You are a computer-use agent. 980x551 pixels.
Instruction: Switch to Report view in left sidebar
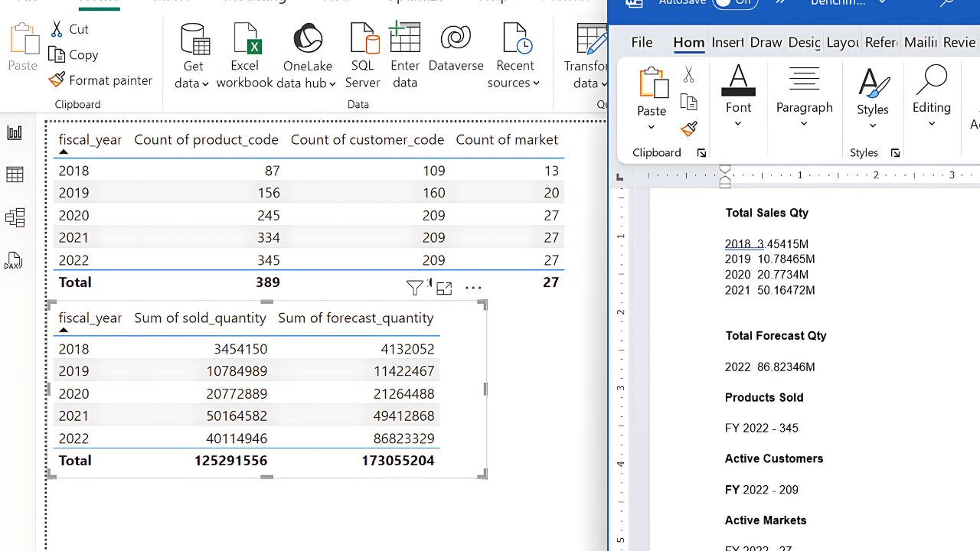15,132
